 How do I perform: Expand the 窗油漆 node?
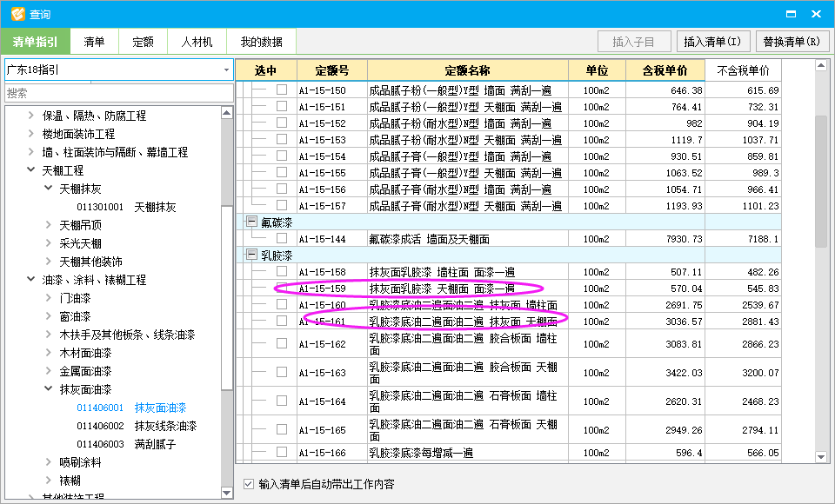click(49, 315)
